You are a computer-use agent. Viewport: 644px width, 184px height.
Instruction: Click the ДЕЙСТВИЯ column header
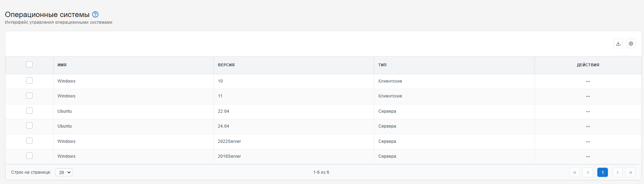point(588,65)
